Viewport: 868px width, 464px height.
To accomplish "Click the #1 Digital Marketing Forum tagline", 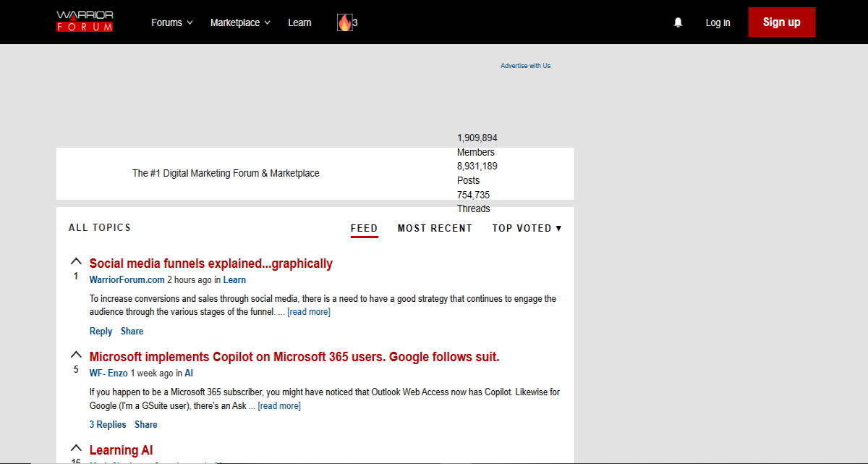I will coord(226,174).
